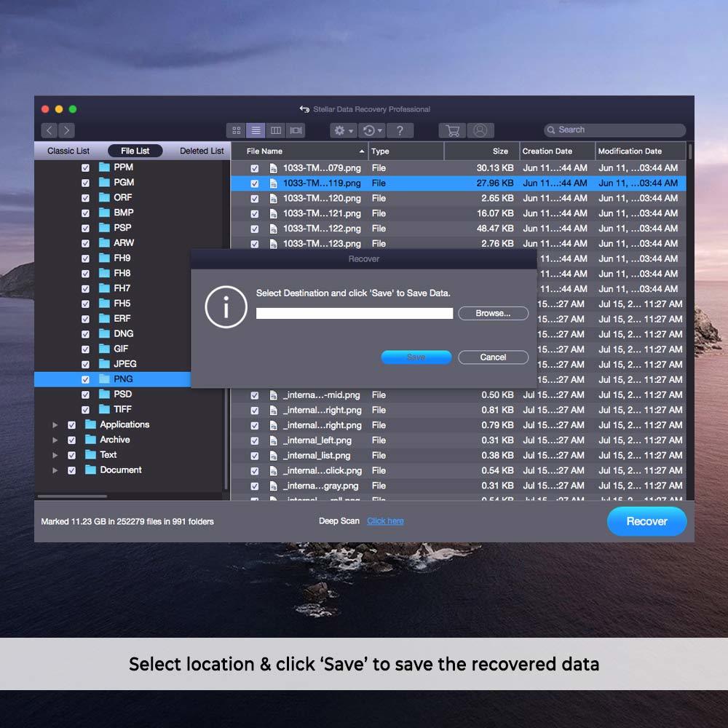
Task: Switch to File List tab
Action: 135,151
